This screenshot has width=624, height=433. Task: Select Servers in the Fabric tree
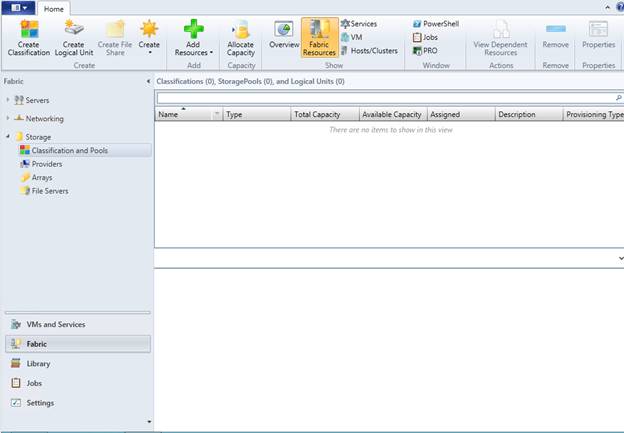[x=32, y=100]
